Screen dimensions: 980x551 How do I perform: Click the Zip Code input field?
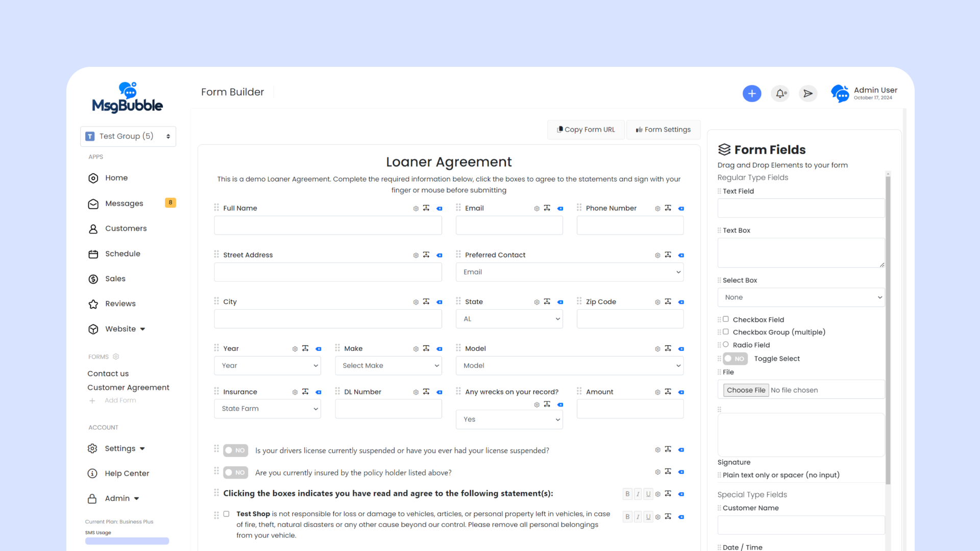(631, 318)
